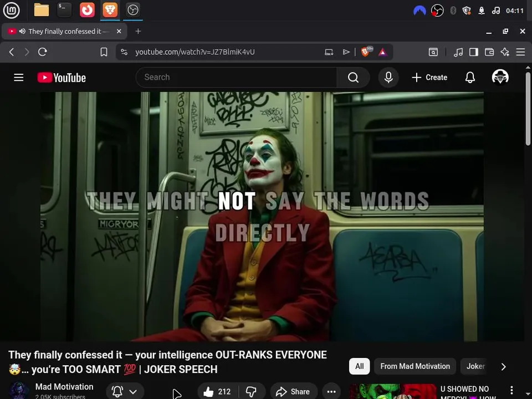Open Brave Shields lion icon
Image resolution: width=532 pixels, height=399 pixels.
point(366,51)
